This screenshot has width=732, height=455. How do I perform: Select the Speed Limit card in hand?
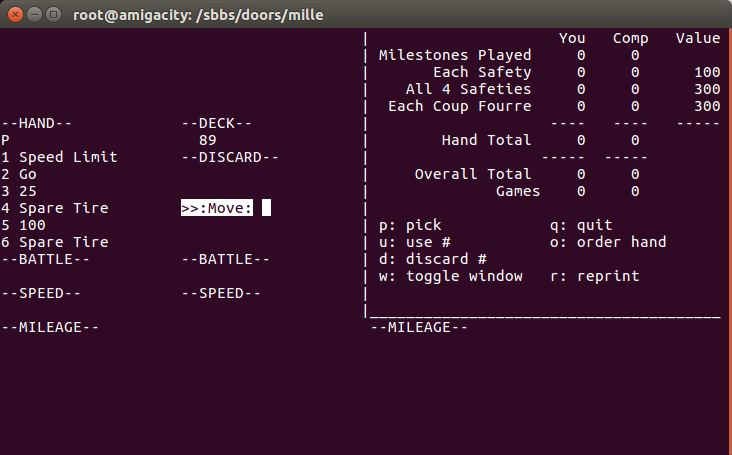[x=60, y=157]
